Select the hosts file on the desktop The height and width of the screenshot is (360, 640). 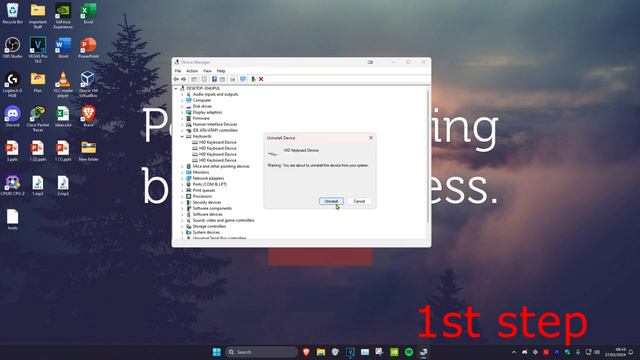coord(13,219)
